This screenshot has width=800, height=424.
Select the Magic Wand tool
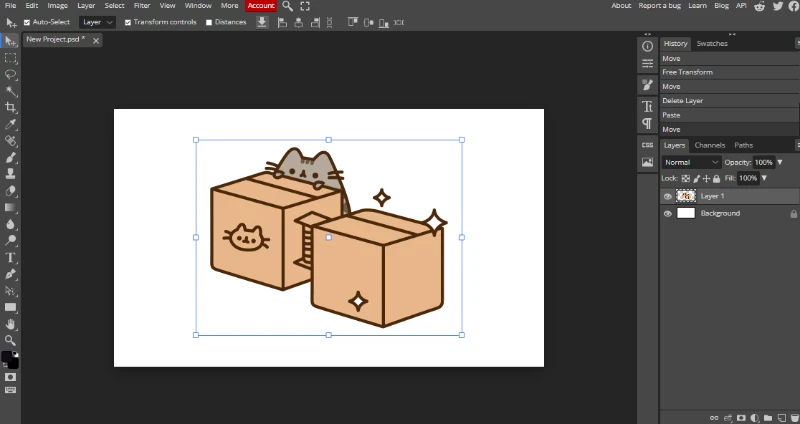10,91
